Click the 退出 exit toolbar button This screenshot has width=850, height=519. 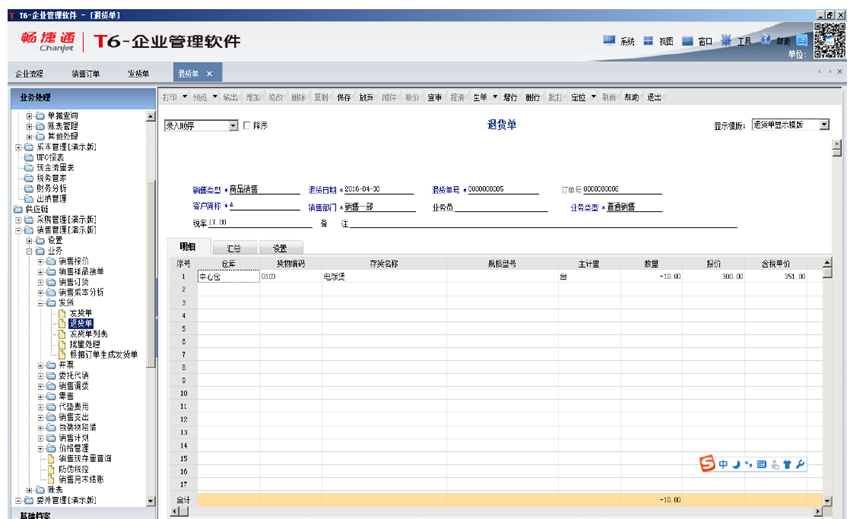(x=654, y=98)
